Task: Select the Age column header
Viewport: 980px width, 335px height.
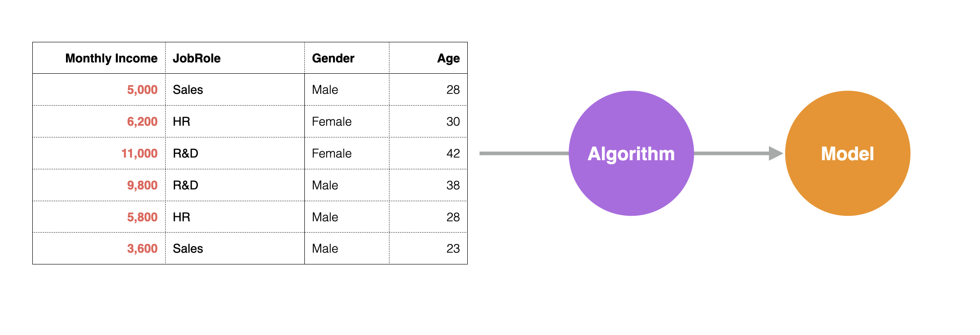Action: point(448,58)
